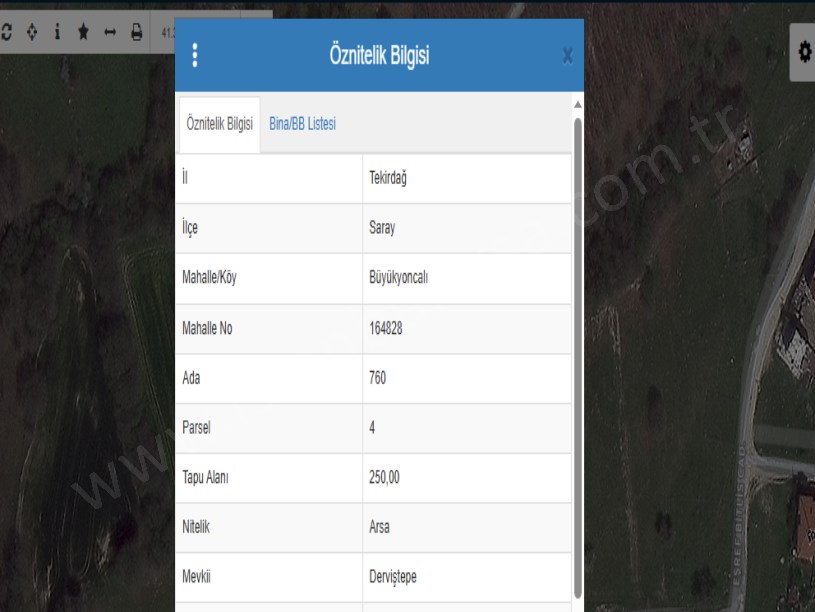
Task: Click the Mevkii entry Derviştepe
Action: tap(394, 577)
